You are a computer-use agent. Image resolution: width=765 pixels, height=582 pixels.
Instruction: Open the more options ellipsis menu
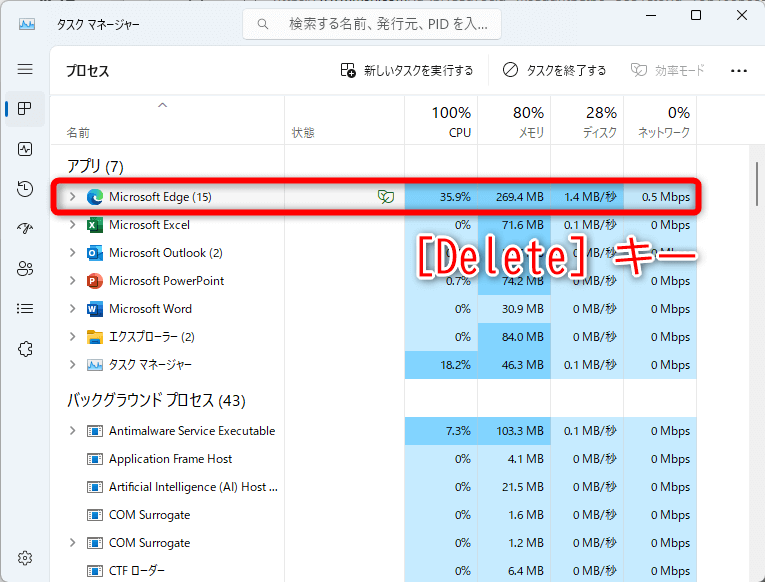[739, 71]
